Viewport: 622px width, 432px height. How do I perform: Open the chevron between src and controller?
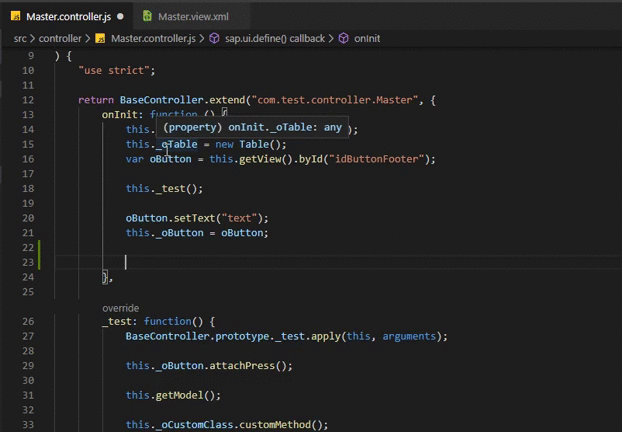pos(33,38)
